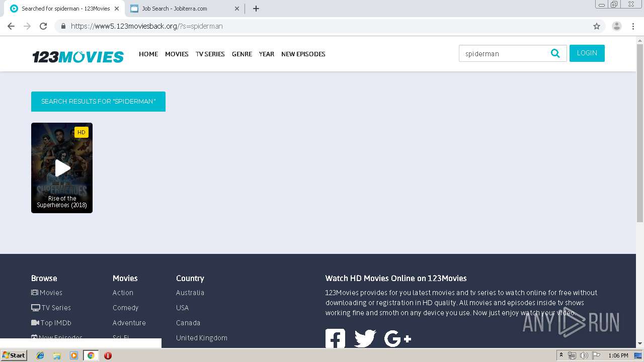The height and width of the screenshot is (362, 644).
Task: Open TV SERIES menu item
Action: pyautogui.click(x=210, y=54)
